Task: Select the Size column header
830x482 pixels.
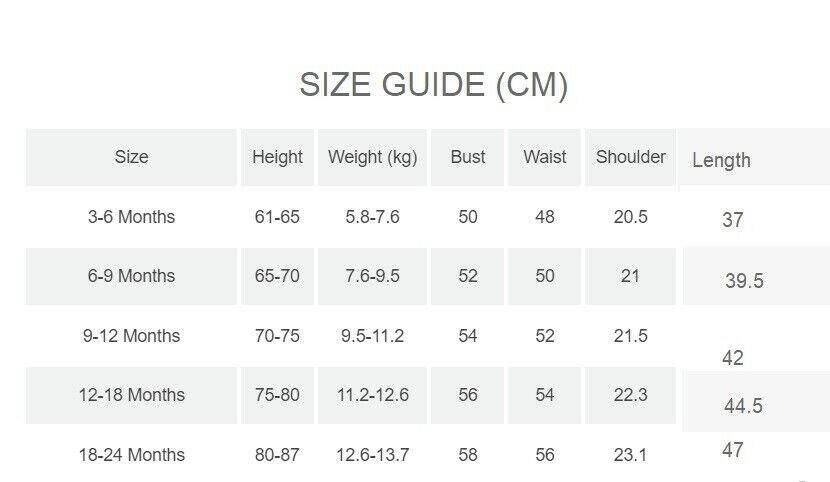Action: (x=131, y=157)
